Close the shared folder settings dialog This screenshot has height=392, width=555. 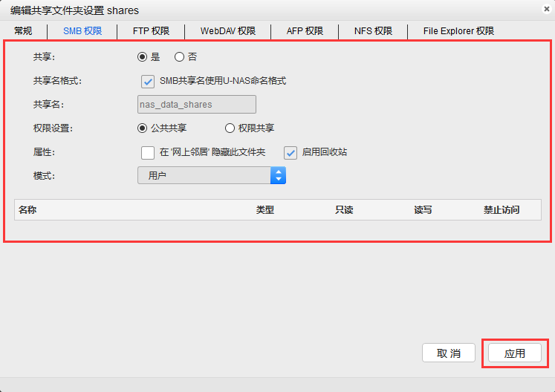(x=547, y=8)
